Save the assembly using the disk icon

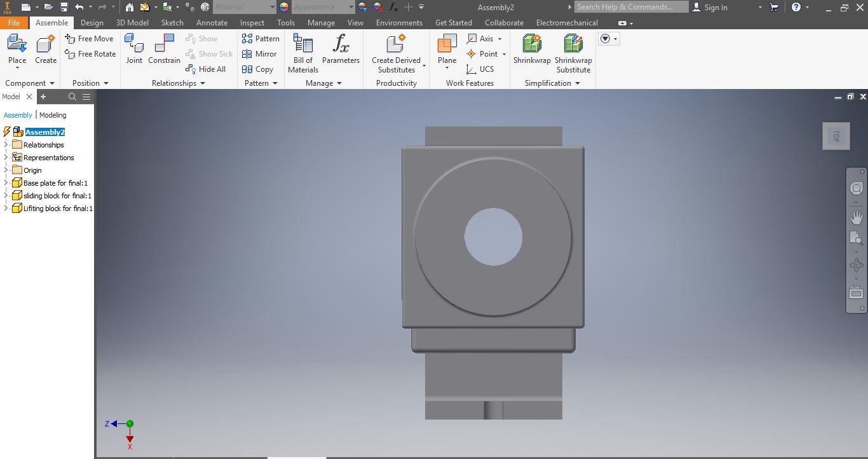(64, 7)
